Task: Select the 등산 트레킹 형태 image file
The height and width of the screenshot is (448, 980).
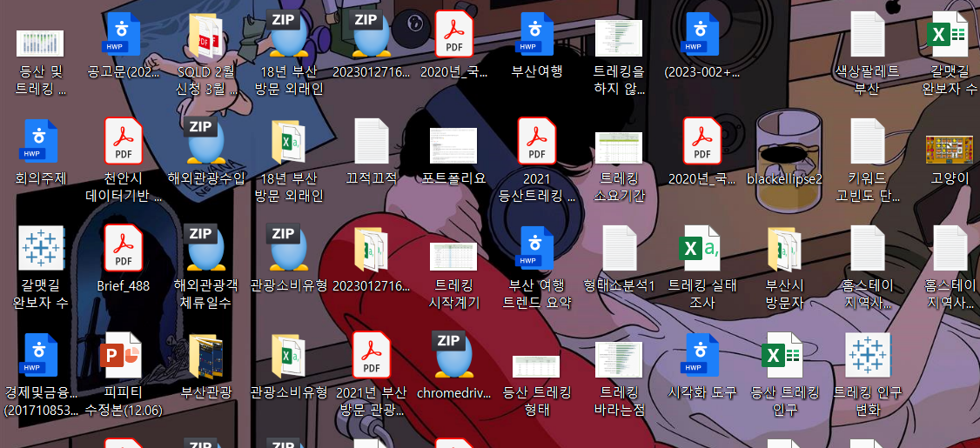Action: coord(537,366)
